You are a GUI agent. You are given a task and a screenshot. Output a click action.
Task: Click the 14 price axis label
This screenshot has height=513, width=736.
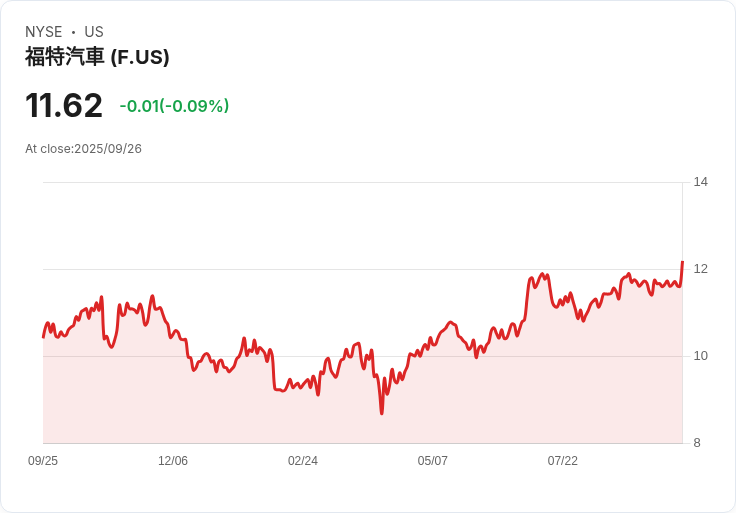tap(701, 182)
